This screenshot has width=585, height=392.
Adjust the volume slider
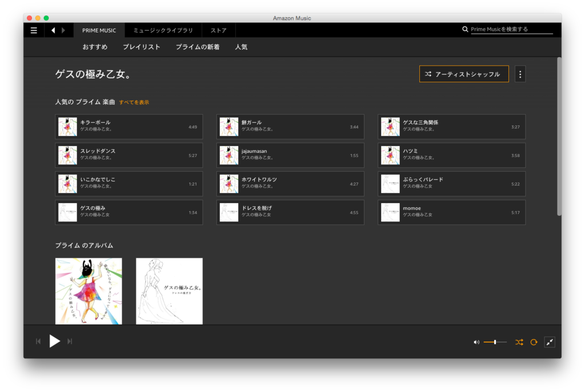tap(495, 342)
